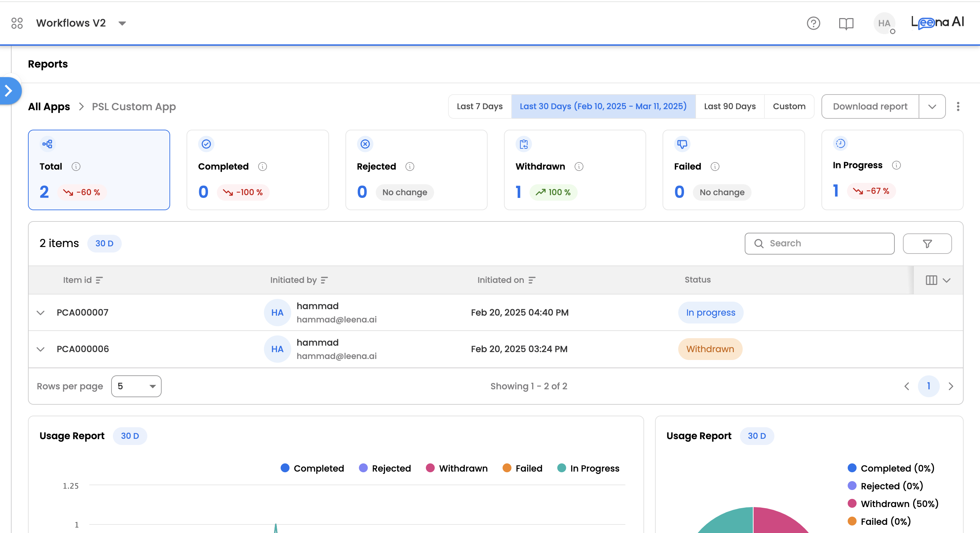Open the apps grid launcher icon
Image resolution: width=980 pixels, height=533 pixels.
17,23
